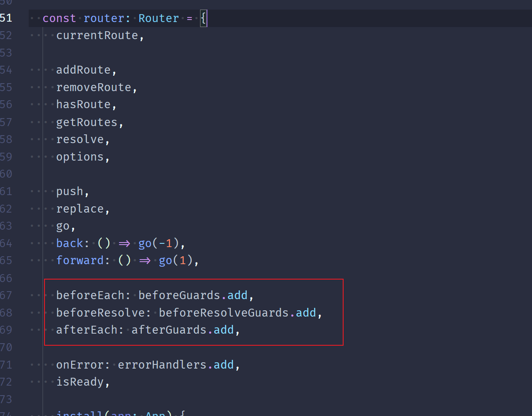Click the forward property key

(80, 260)
